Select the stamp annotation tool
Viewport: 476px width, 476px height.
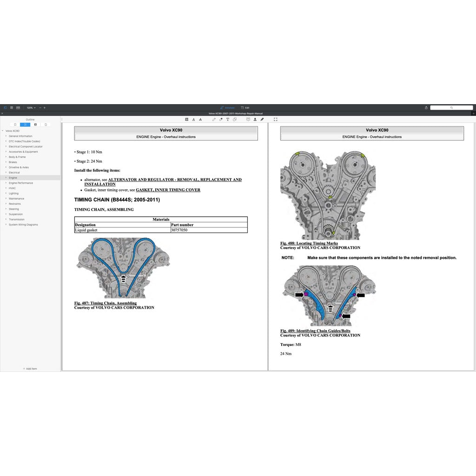[255, 119]
